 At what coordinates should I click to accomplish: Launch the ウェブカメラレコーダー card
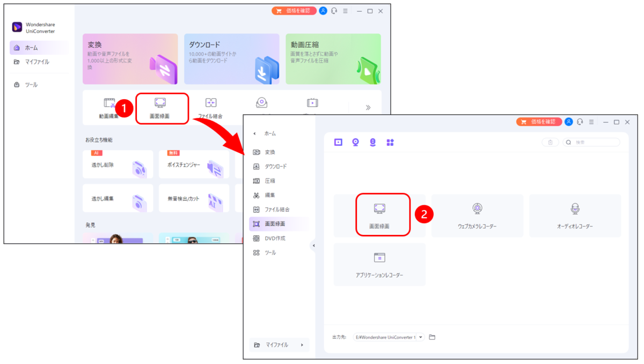477,216
